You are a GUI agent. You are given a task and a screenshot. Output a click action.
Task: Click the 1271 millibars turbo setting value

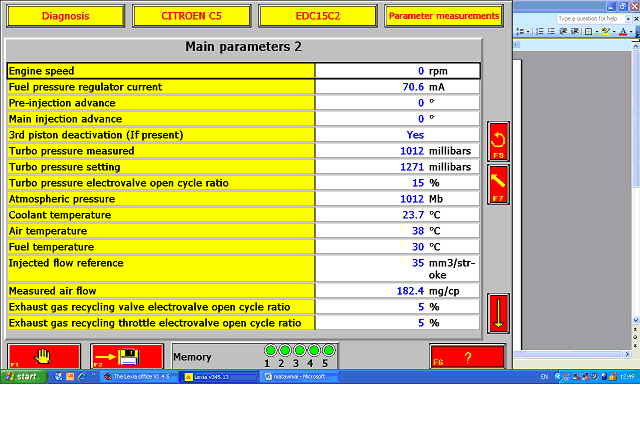click(x=398, y=167)
